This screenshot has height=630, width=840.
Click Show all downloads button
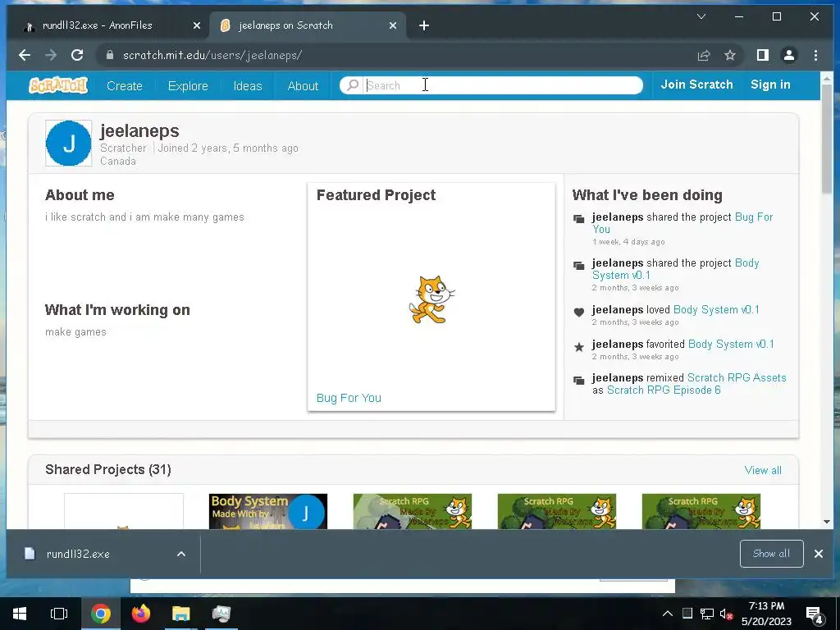click(x=771, y=554)
